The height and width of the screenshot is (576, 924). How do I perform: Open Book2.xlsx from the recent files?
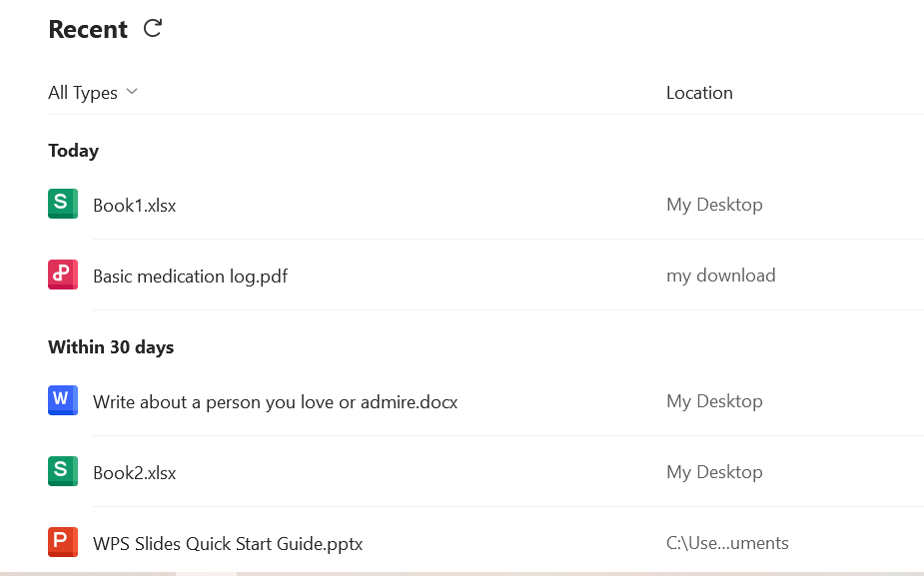click(x=135, y=473)
